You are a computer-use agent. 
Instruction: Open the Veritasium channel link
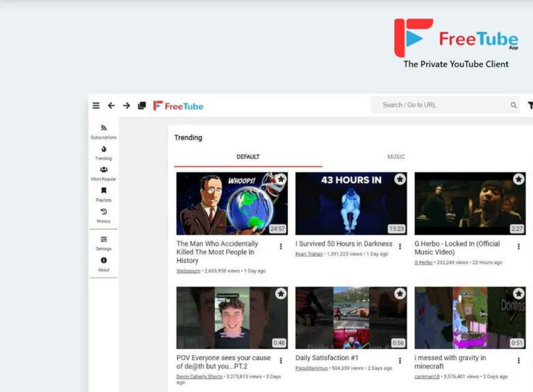188,271
